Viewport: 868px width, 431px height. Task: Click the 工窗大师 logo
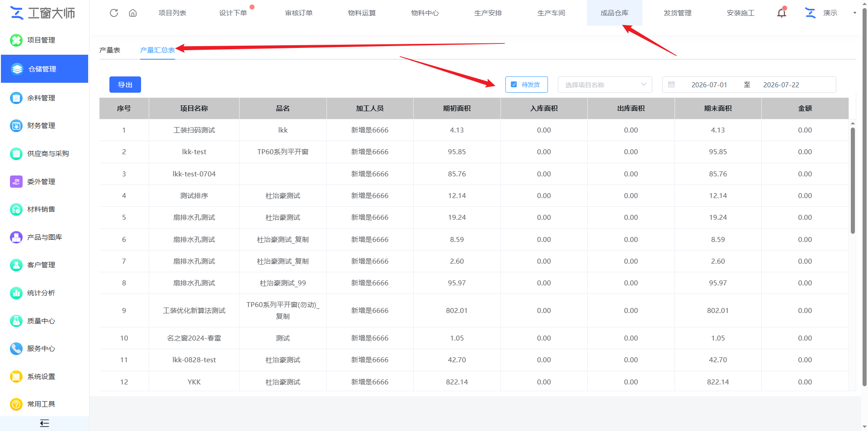[42, 13]
